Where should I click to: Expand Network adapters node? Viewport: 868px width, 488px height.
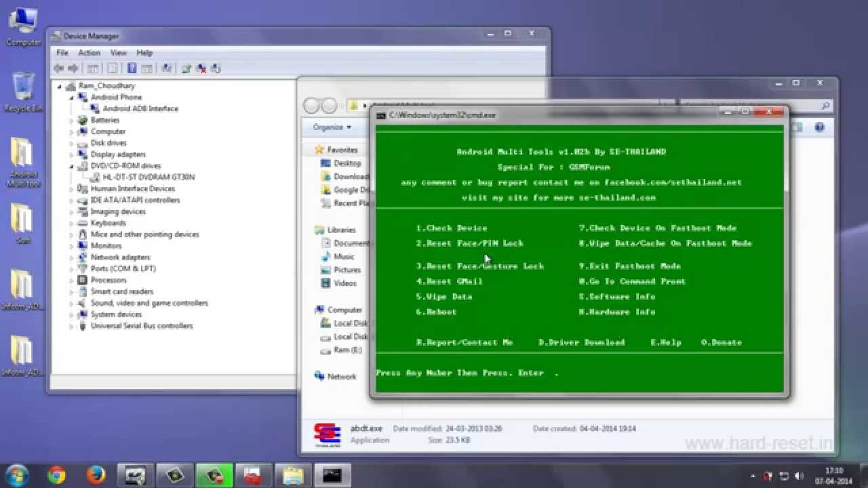point(71,258)
